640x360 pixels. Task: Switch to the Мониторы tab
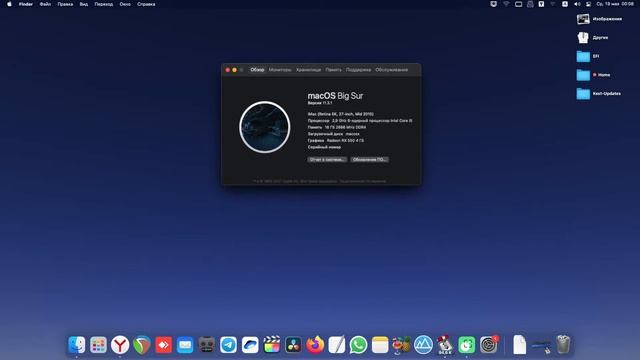(x=280, y=70)
